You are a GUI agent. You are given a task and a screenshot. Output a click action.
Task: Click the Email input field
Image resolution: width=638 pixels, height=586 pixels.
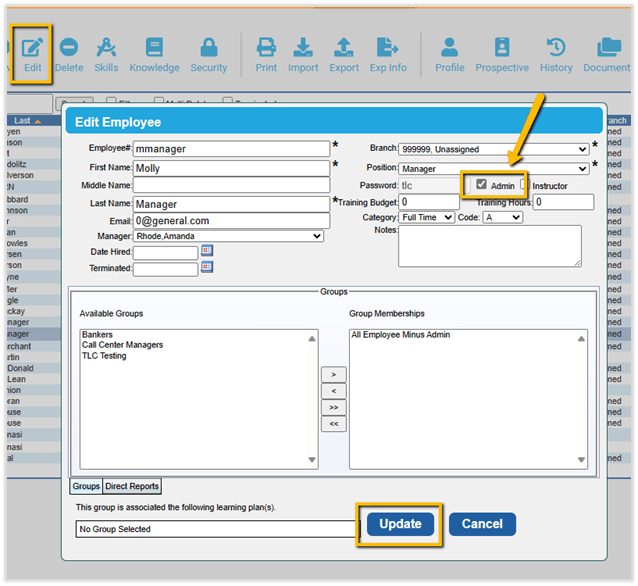[231, 221]
